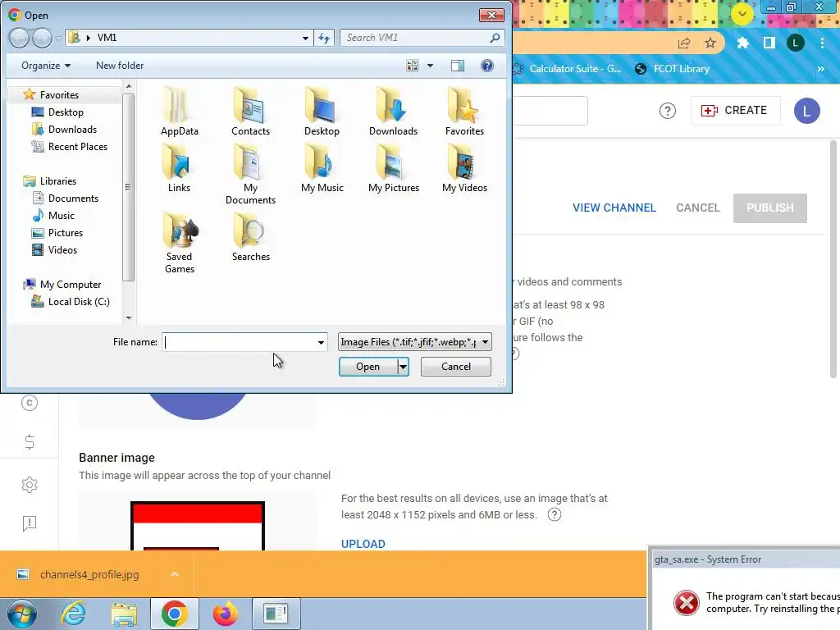The width and height of the screenshot is (840, 630).
Task: Select the Favorites folder in file list
Action: [x=464, y=112]
